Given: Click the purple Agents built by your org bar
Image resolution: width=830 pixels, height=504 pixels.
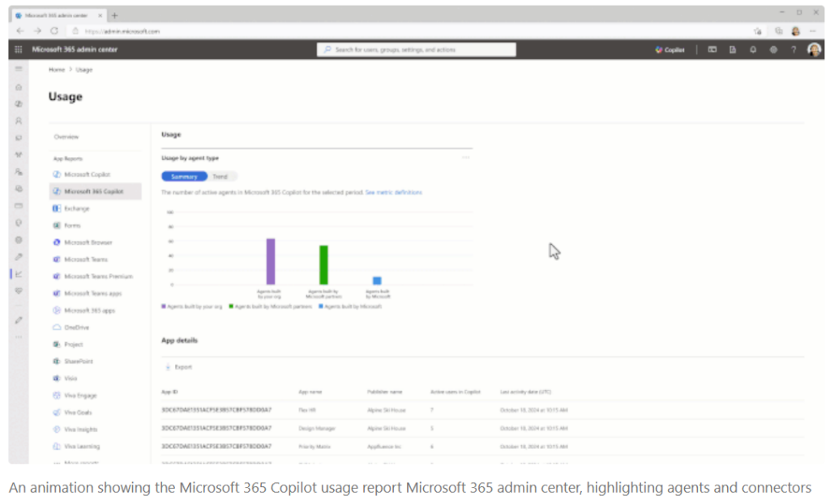Looking at the screenshot, I should [x=271, y=262].
